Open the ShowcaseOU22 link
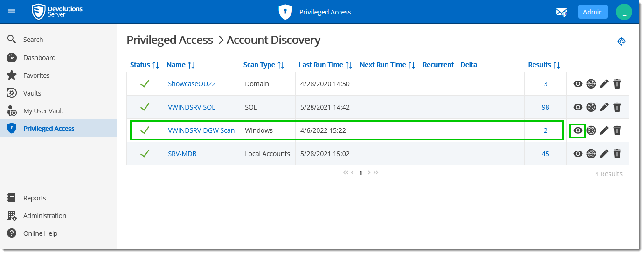Image resolution: width=644 pixels, height=254 pixels. tap(192, 84)
